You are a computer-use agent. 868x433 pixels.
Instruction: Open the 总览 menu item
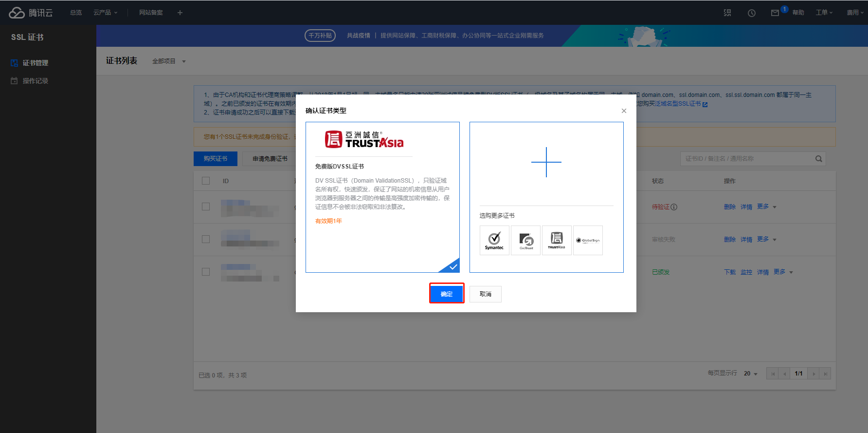tap(76, 13)
